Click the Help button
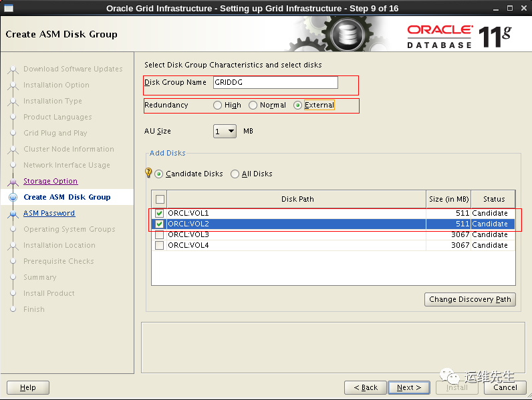Viewport: 532px width, 400px height. click(x=28, y=387)
